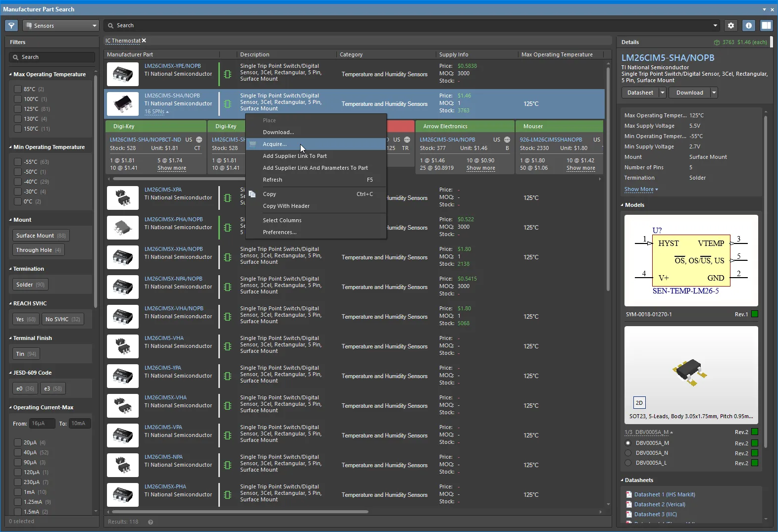Screen dimensions: 778x532
Task: Check the 20µA operating current filter
Action: tap(18, 442)
